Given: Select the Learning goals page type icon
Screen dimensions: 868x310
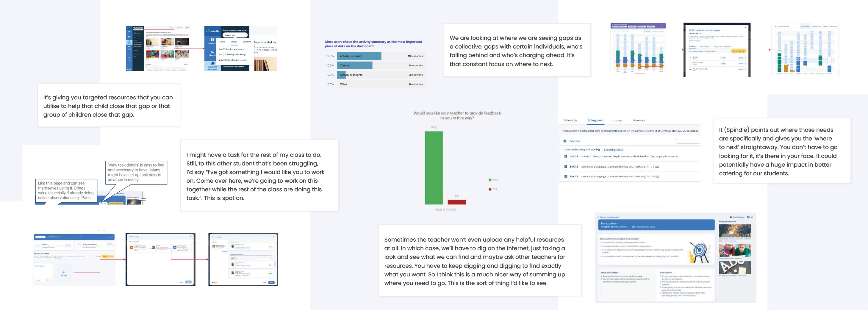Looking at the screenshot, I should (175, 247).
